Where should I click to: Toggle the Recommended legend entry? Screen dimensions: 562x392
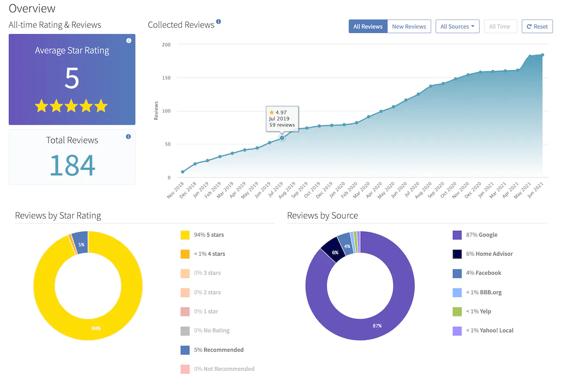click(x=212, y=350)
